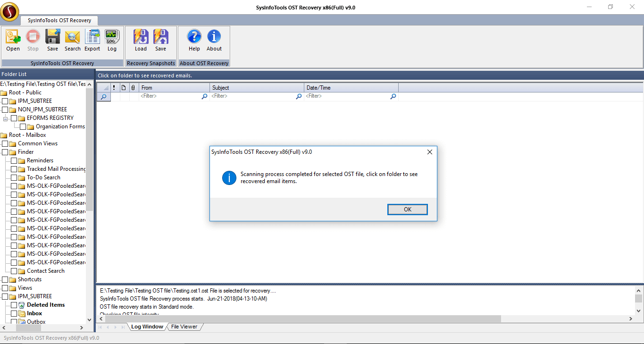Screen dimensions: 644x344
Task: Click the Inbox envelope folder icon
Action: (22, 313)
